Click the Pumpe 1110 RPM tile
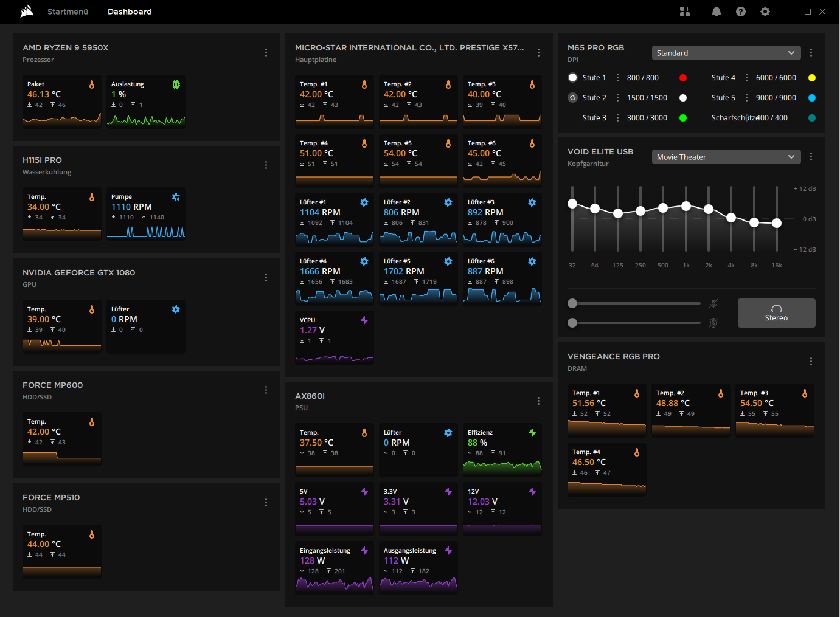Screen dimensions: 840x617 [146, 214]
